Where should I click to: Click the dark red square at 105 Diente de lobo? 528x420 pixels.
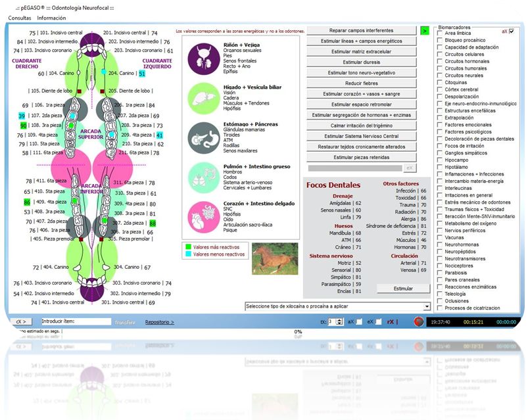click(x=80, y=91)
